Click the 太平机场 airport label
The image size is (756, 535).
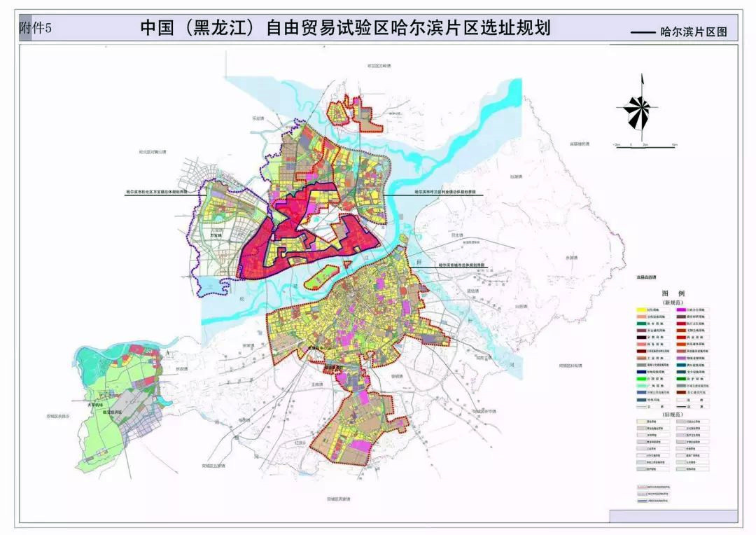(x=94, y=405)
